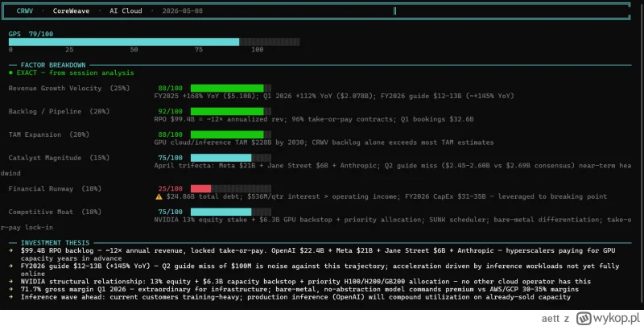Click the arrow bullet beside 'Inference wave ahead'
Screen dimensions: 644x326
click(11, 297)
